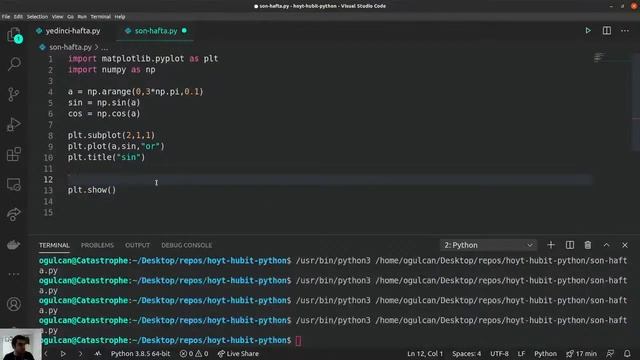Select the OUTPUT panel tab

pos(137,245)
